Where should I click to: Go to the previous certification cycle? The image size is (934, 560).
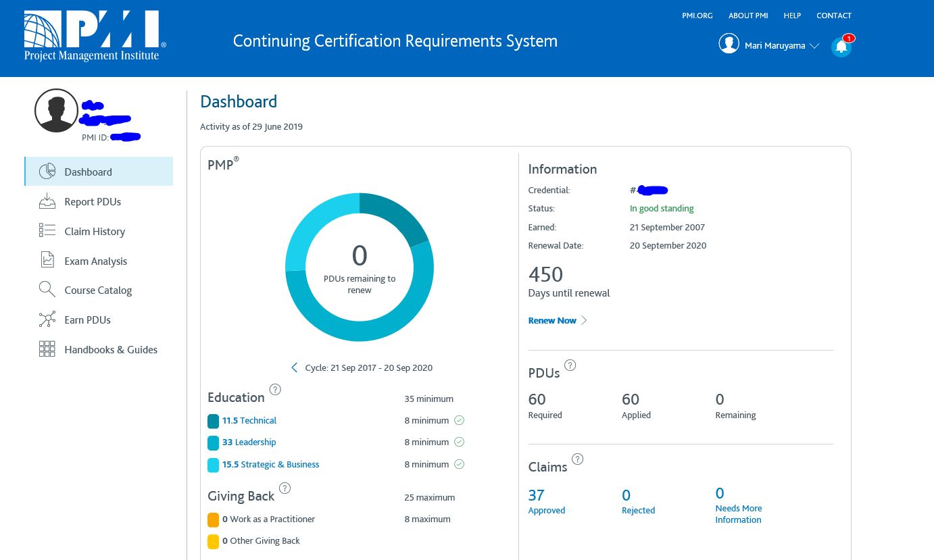click(x=295, y=367)
